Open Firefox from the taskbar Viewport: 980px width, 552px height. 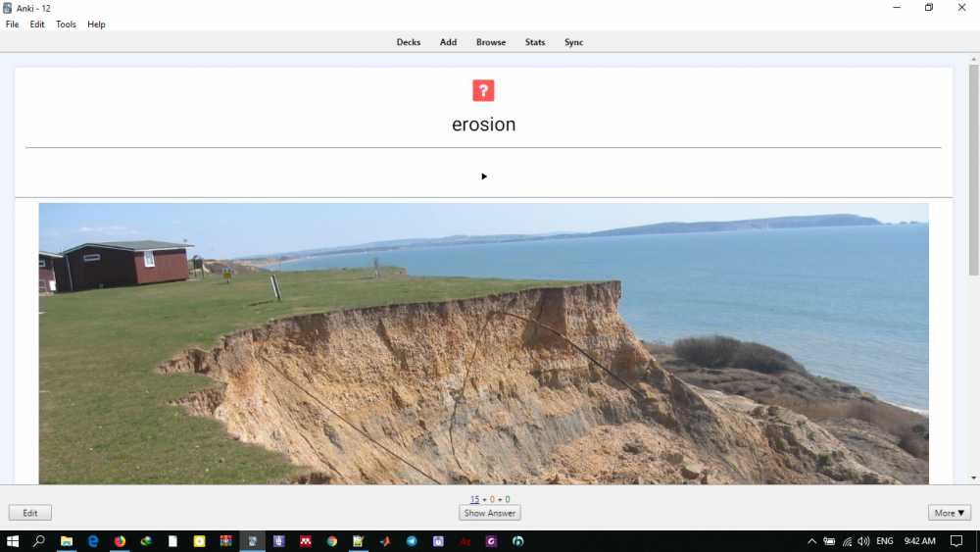120,541
